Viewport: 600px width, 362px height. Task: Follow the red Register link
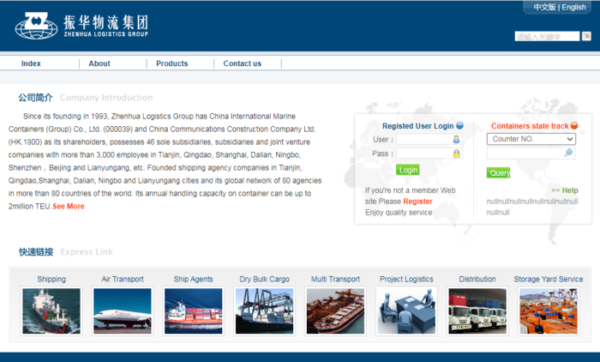(x=417, y=201)
